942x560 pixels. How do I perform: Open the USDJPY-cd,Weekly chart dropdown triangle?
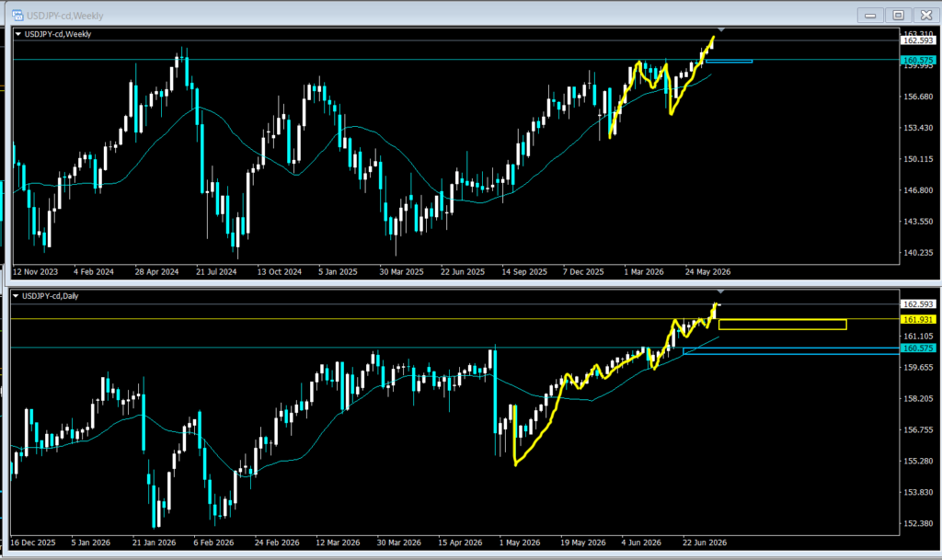click(18, 34)
